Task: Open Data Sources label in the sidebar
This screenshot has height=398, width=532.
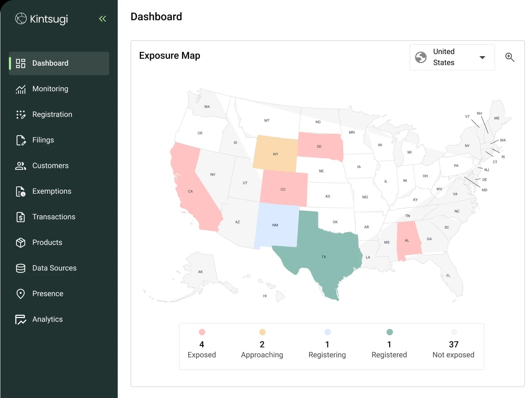Action: [x=54, y=268]
